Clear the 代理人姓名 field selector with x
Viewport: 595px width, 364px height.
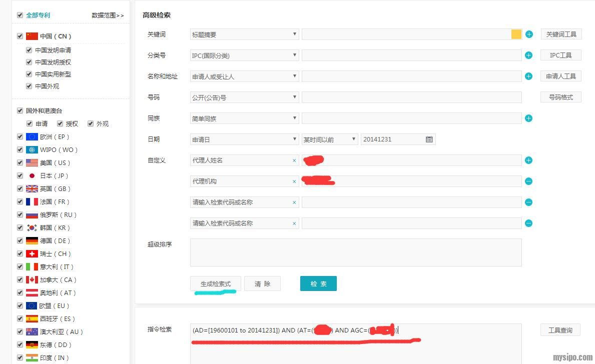coord(294,160)
